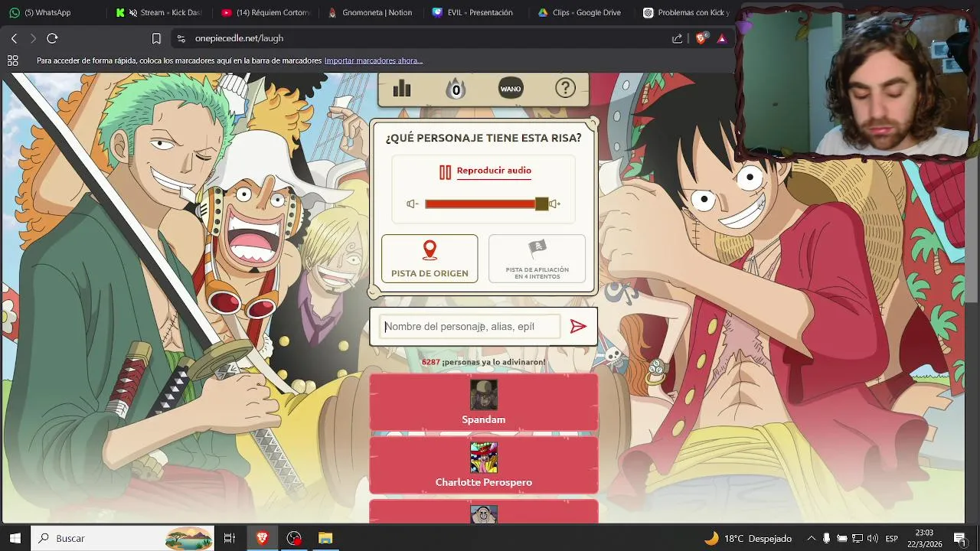Viewport: 980px width, 551px height.
Task: Click the Spandam guess portrait
Action: click(484, 395)
